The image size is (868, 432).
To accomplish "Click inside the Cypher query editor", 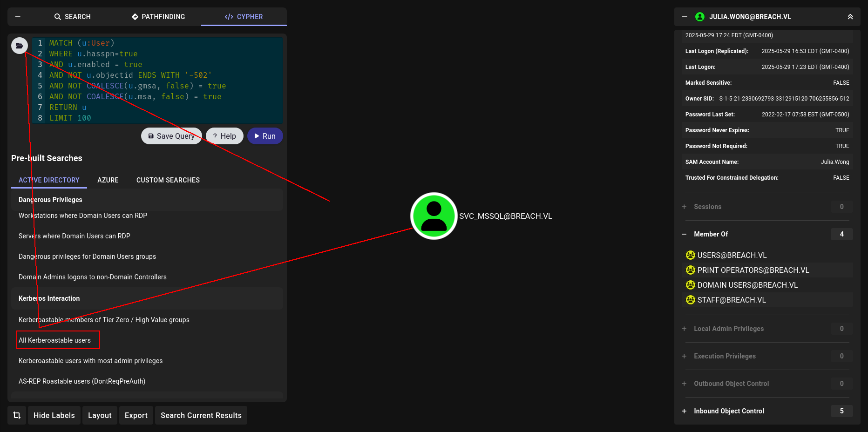I will [x=157, y=81].
